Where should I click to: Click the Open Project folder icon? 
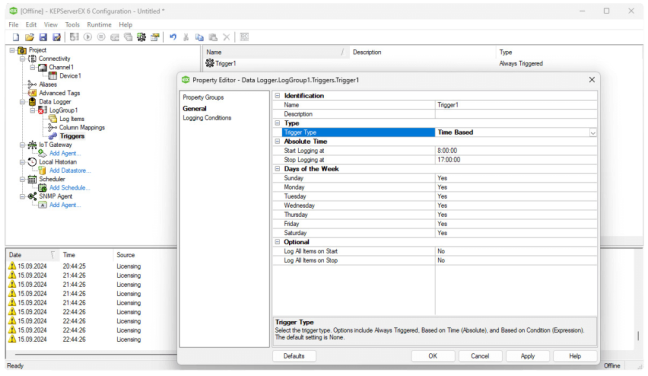[29, 37]
